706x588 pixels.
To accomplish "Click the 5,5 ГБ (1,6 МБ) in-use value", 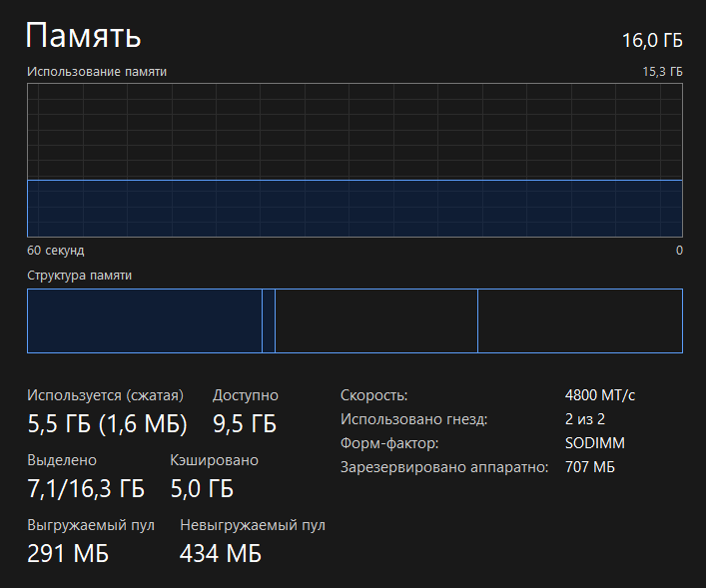I will point(107,423).
